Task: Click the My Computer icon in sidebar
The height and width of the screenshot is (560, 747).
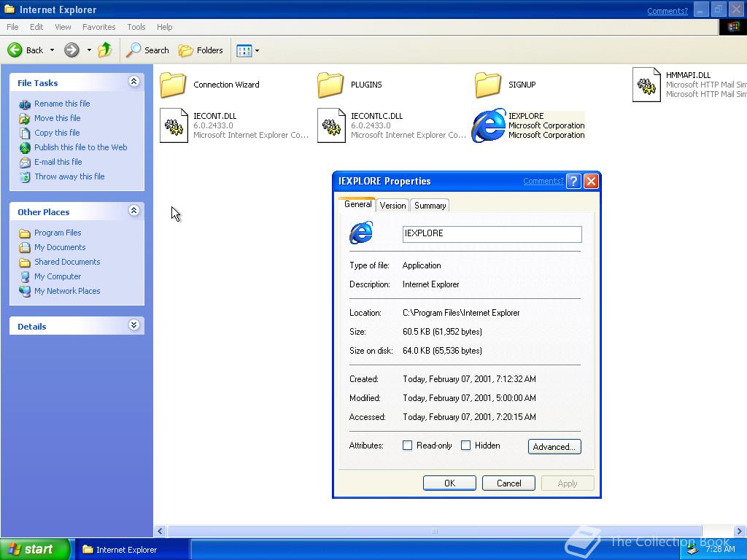Action: (x=25, y=276)
